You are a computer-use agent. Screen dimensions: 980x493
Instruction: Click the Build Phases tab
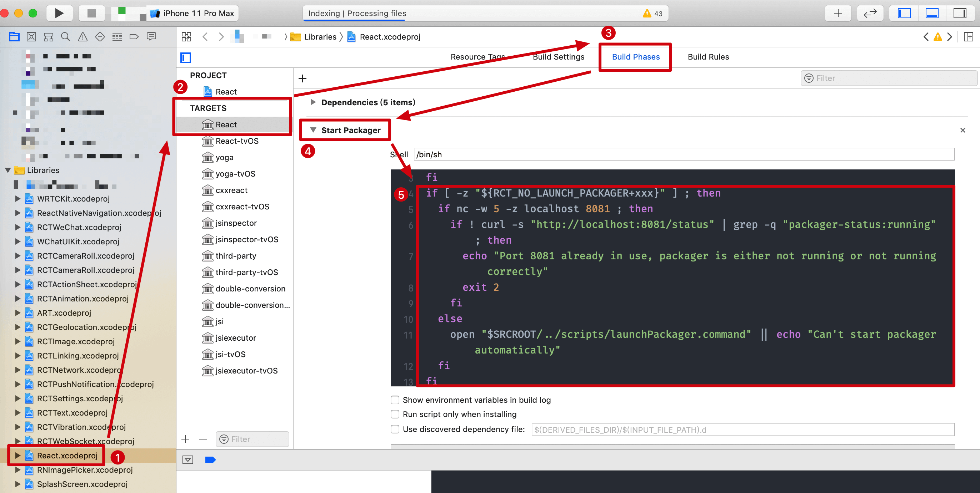pos(636,57)
